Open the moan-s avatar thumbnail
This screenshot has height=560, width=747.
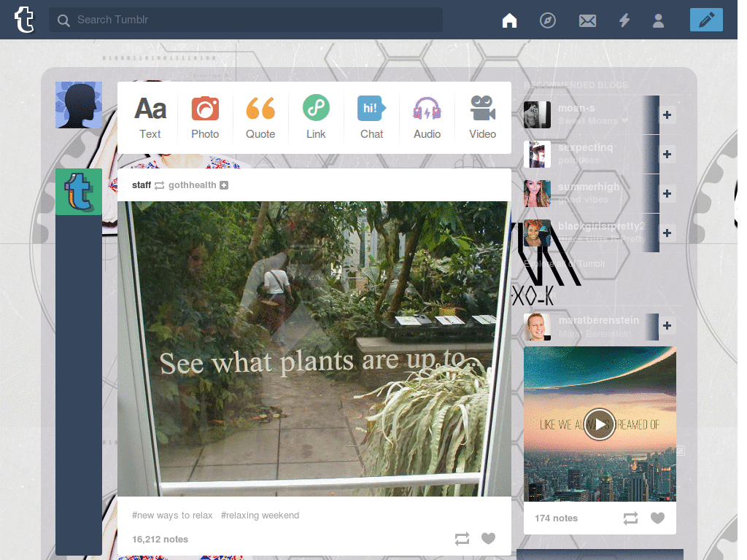click(537, 114)
